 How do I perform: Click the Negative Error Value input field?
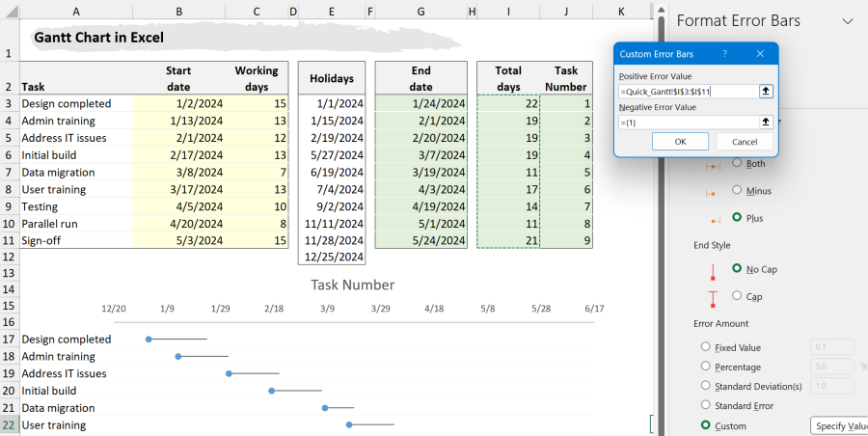tap(686, 123)
